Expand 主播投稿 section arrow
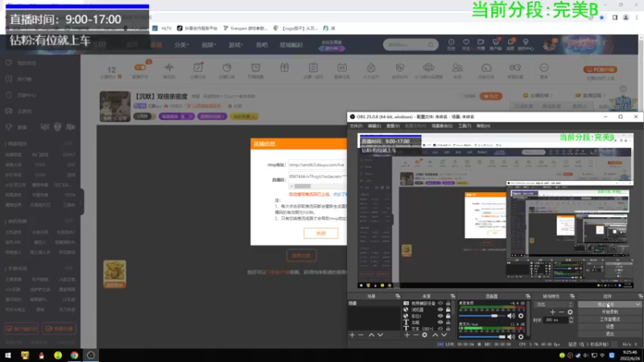Viewport: 644px width, 362px height. click(x=551, y=95)
